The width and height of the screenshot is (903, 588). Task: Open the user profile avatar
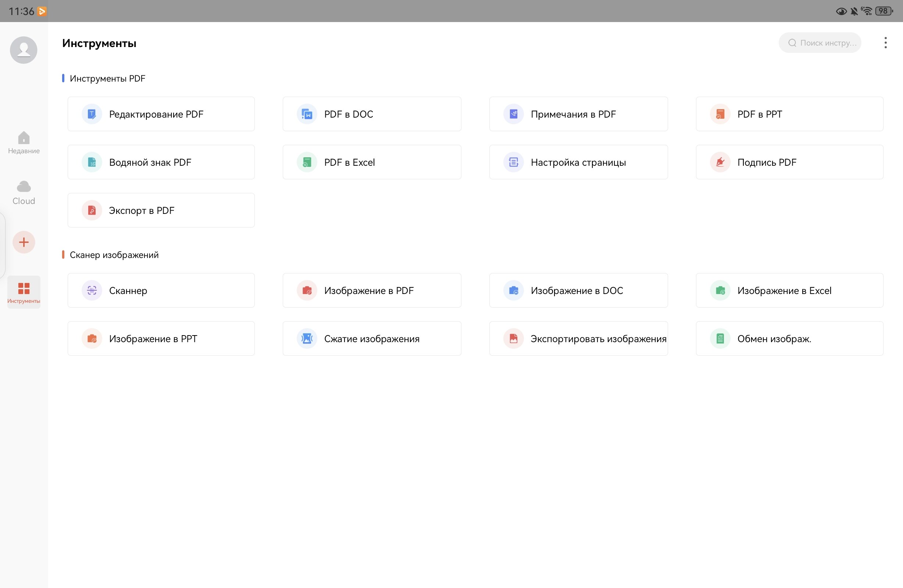pyautogui.click(x=24, y=50)
